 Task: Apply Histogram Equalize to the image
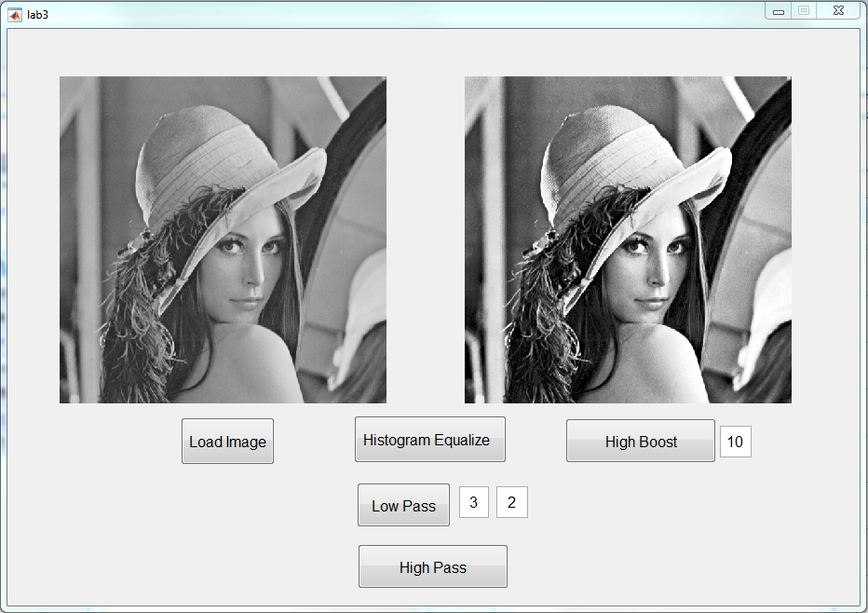[429, 440]
